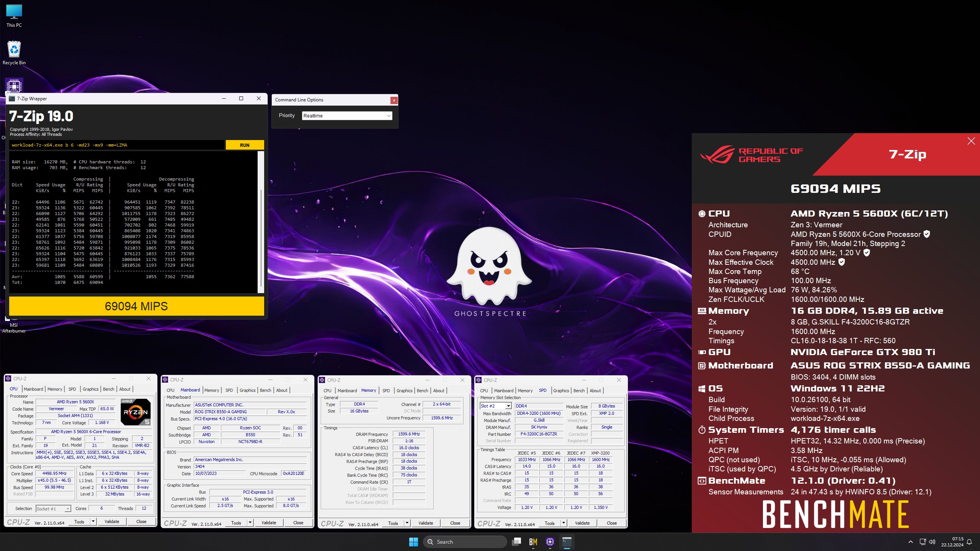Show hidden tray icons chevron
Viewport: 980px width, 551px height.
(x=911, y=542)
